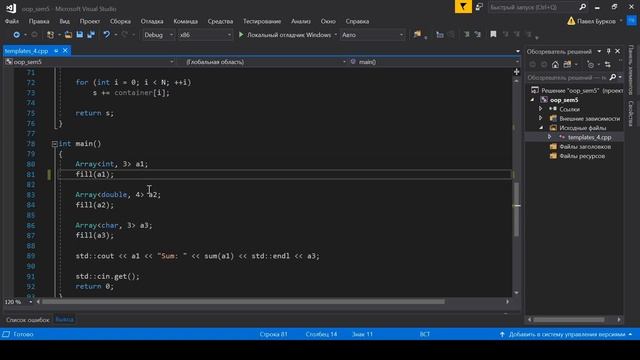The width and height of the screenshot is (640, 360).
Task: Click the Save All toolbar icon
Action: click(91, 35)
